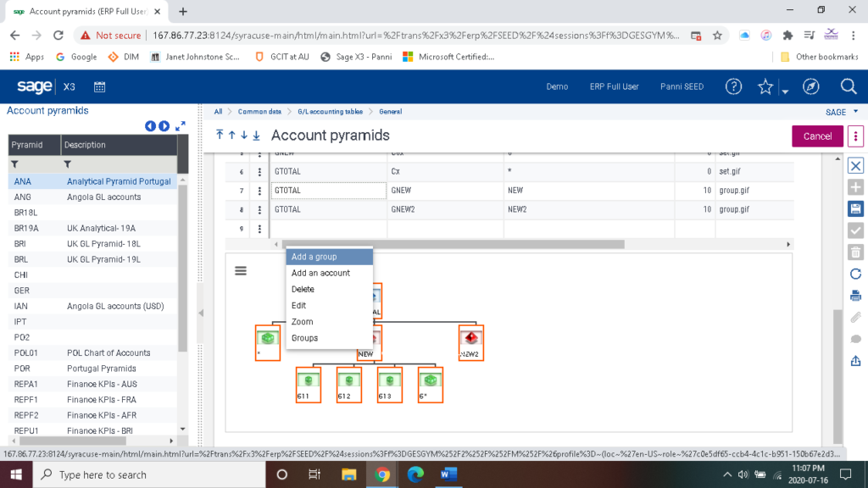Open Microsoft Word from the taskbar

point(448,474)
